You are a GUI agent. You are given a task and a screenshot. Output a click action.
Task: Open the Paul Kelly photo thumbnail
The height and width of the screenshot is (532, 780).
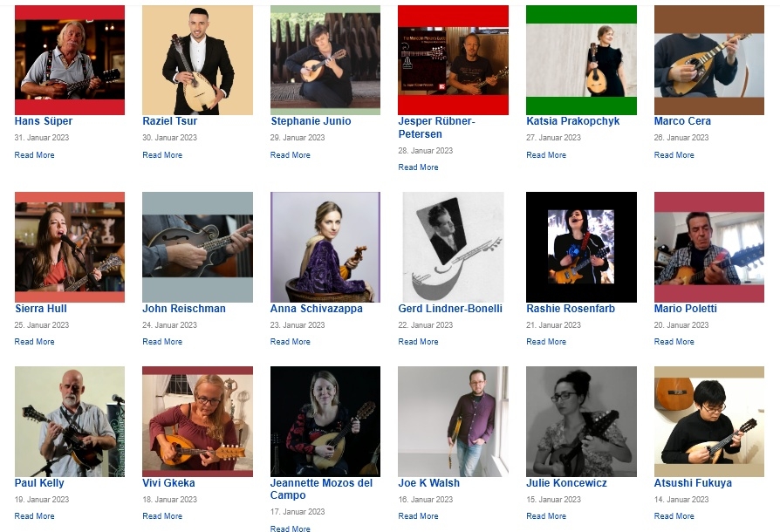[x=70, y=421]
